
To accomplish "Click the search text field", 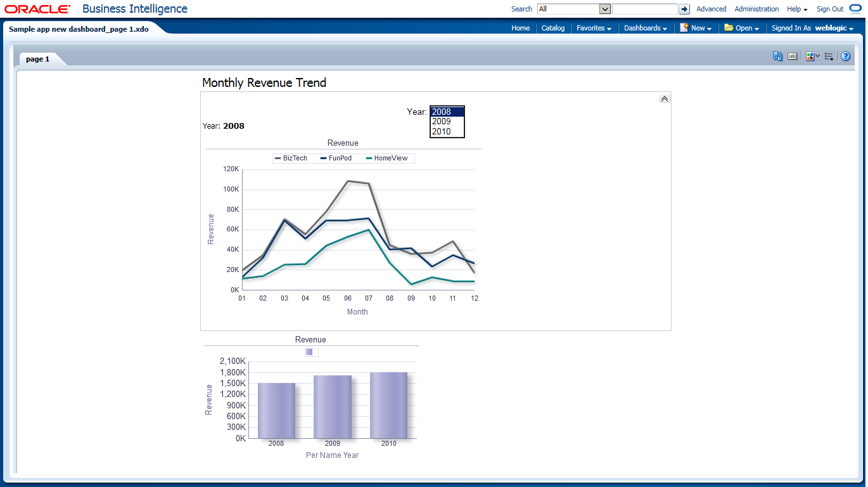I will pos(645,9).
